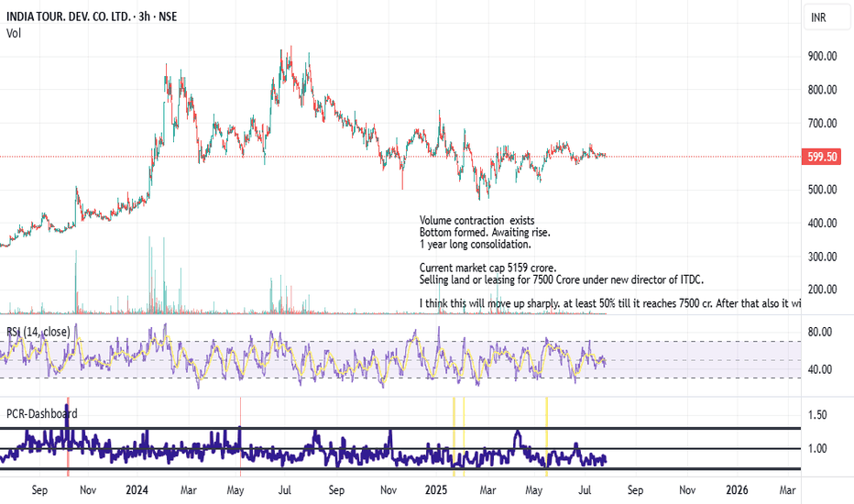Open the INR currency selector
This screenshot has width=854, height=504.
827,17
